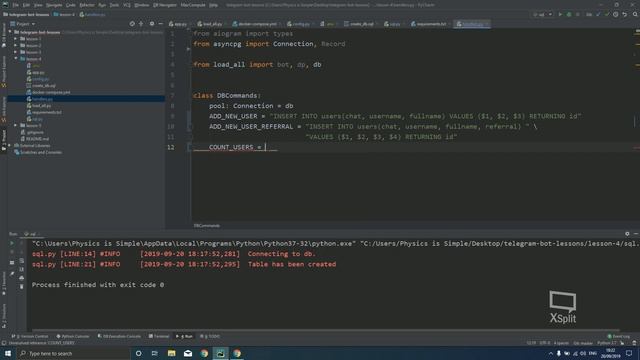Click the pin tab icon in Run panel
Screen dimensions: 640x360
pyautogui.click(x=12, y=274)
